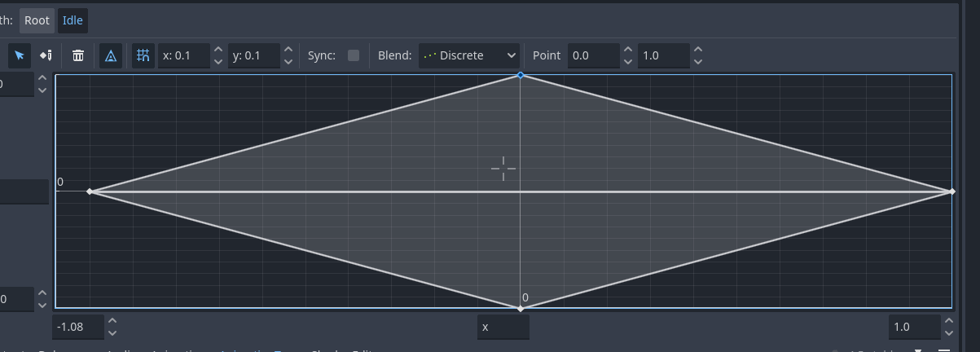
Task: Click the snap y: 0.1 input field
Action: click(x=253, y=55)
